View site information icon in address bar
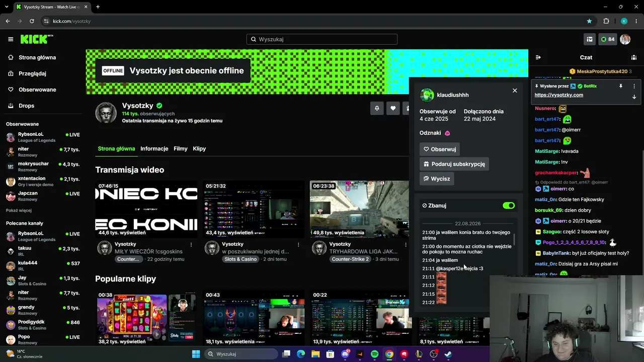This screenshot has width=644, height=362. 46,21
